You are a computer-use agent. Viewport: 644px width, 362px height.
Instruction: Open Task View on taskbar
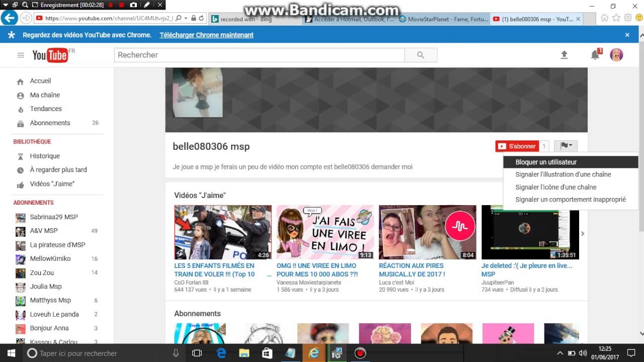pos(197,353)
